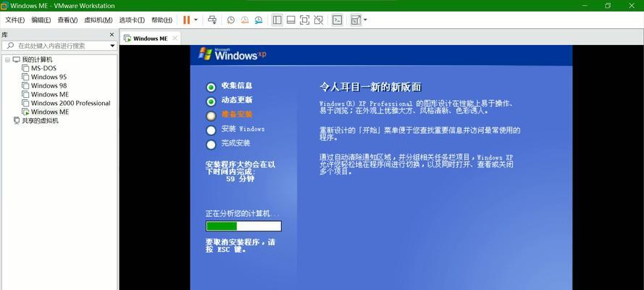Select the Windows 95 virtual machine
Image resolution: width=644 pixels, height=290 pixels.
(x=49, y=77)
